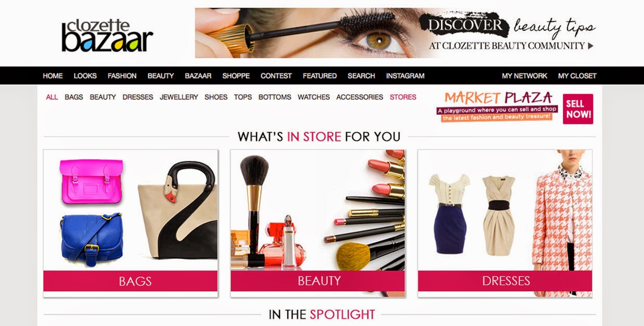Open the Bags category tile image
Image resolution: width=644 pixels, height=326 pixels.
(x=131, y=210)
